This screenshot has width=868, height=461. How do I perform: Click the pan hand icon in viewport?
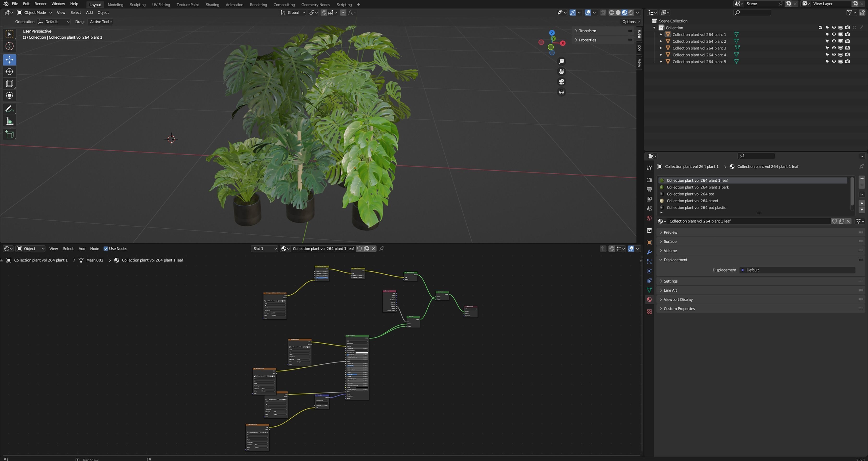click(x=561, y=72)
